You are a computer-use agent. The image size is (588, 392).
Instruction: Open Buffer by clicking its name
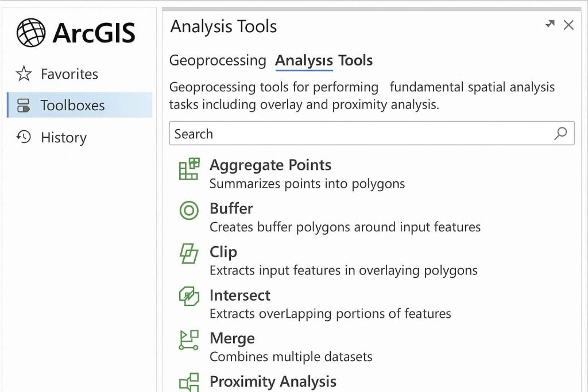[231, 209]
